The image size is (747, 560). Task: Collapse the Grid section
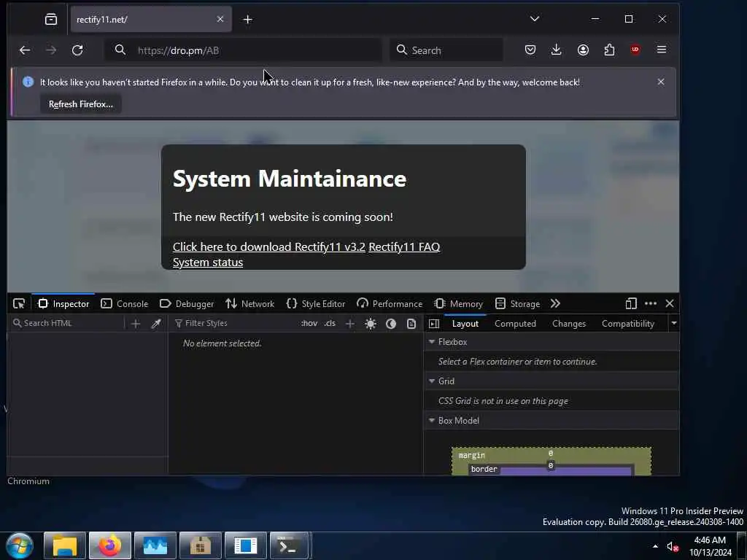point(432,381)
